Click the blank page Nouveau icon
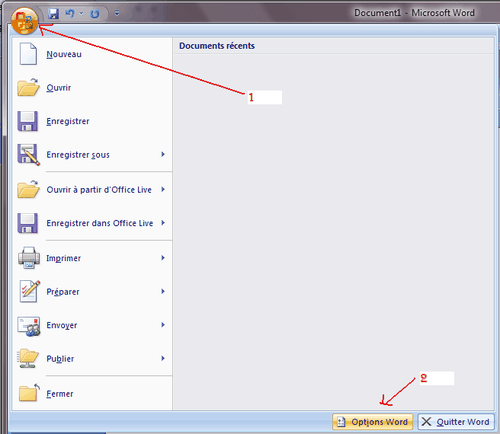 pyautogui.click(x=28, y=54)
